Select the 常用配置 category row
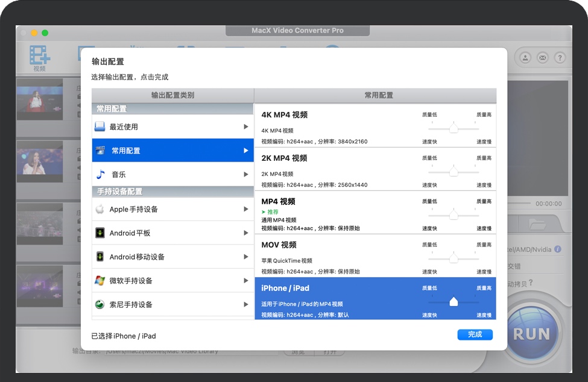The image size is (588, 382). click(x=172, y=151)
